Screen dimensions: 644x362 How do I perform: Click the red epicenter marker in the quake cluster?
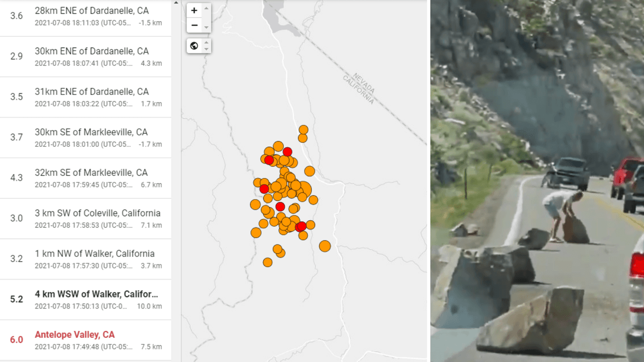point(301,226)
